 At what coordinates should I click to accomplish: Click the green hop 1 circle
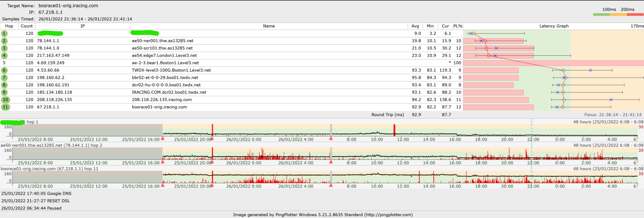[4, 33]
